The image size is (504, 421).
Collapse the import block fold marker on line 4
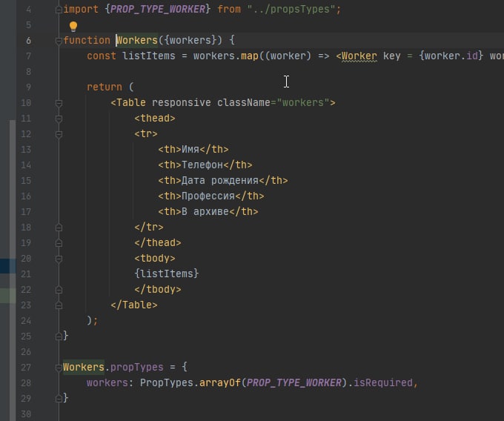point(59,10)
